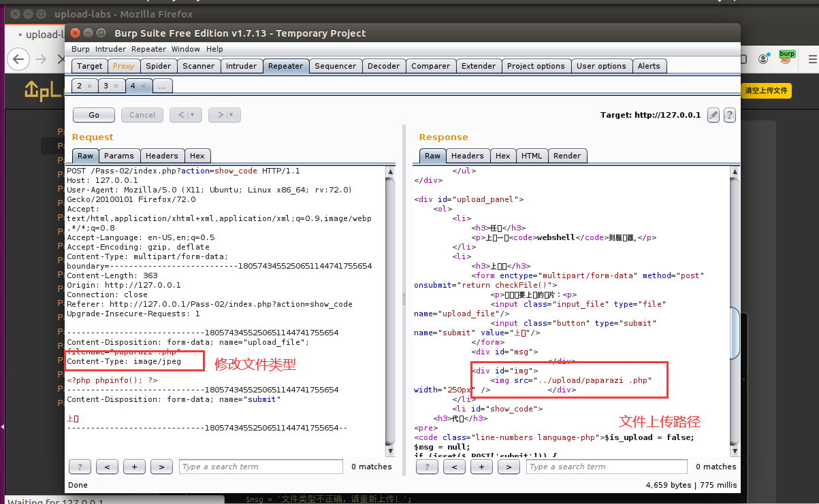Image resolution: width=819 pixels, height=504 pixels.
Task: Show response Hex tab
Action: [503, 156]
